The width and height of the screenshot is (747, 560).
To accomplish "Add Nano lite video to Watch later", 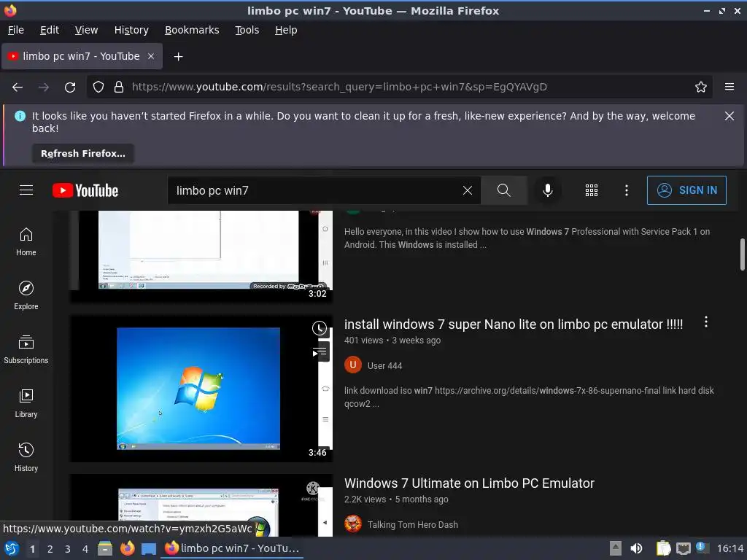I will pos(320,328).
